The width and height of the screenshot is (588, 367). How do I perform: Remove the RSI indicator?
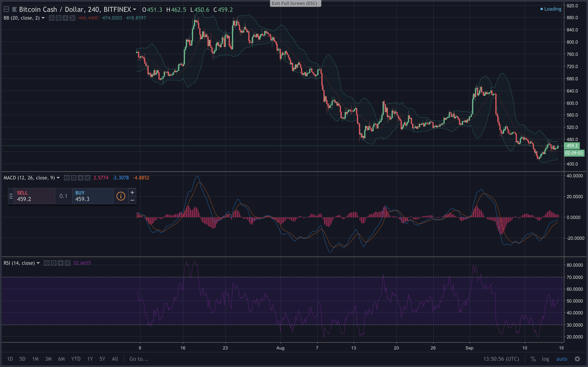[x=68, y=263]
